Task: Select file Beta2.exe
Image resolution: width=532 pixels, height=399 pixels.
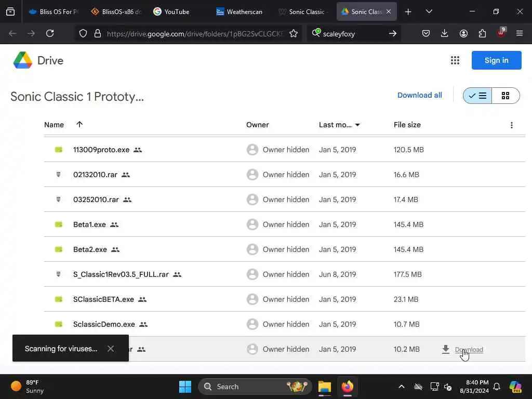Action: coord(285,249)
